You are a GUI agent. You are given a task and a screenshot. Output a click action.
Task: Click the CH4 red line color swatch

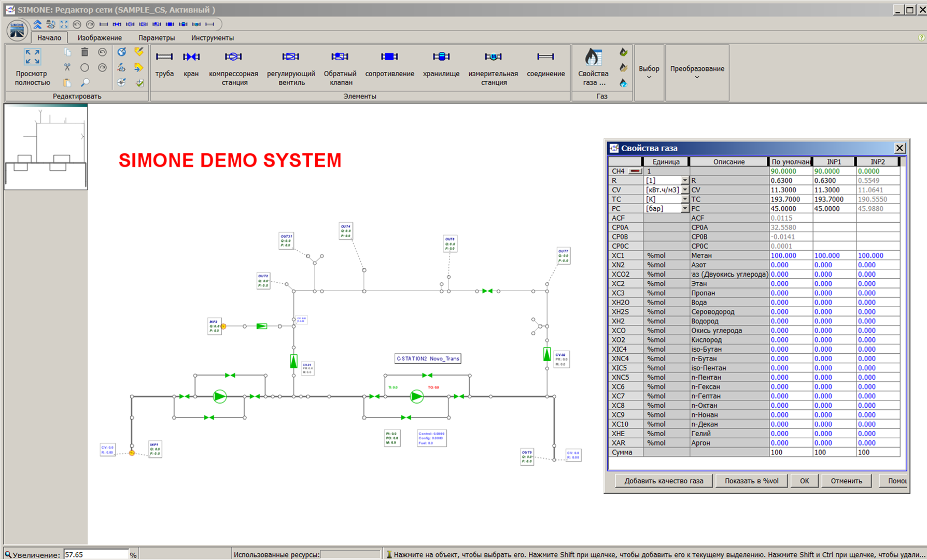(x=635, y=171)
